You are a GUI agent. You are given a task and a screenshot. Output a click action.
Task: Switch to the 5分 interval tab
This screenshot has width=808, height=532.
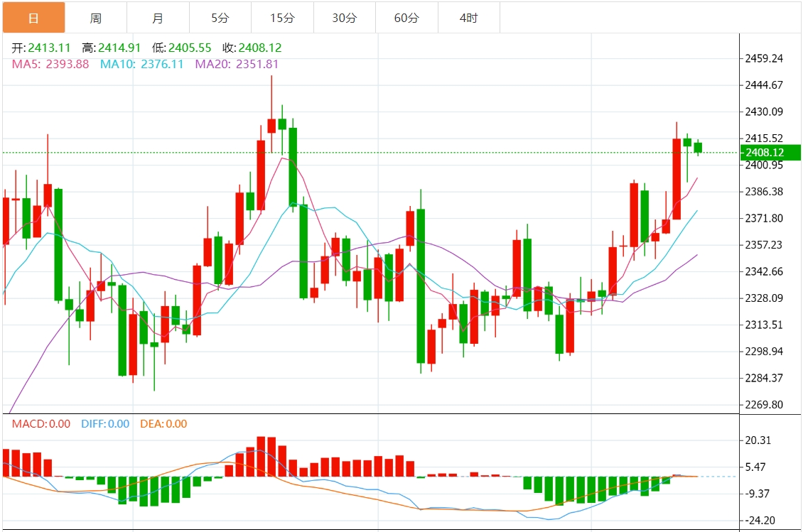[220, 18]
